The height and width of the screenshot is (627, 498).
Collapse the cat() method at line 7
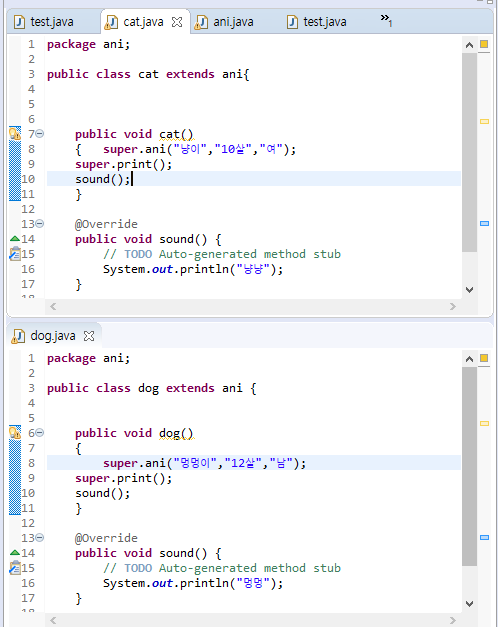[40, 134]
